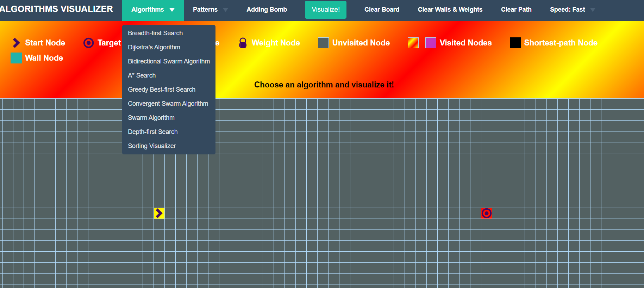Open the Speed: Fast dropdown
This screenshot has height=288, width=644.
click(x=573, y=10)
